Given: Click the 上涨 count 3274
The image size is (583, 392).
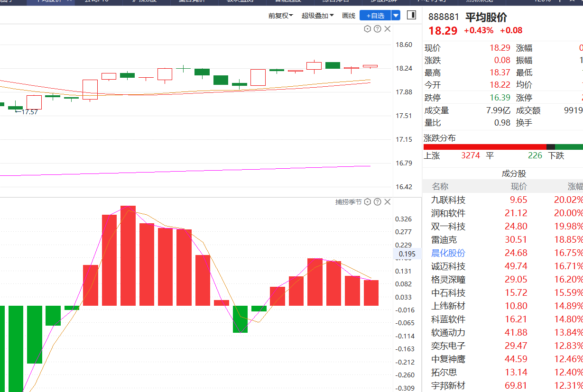Looking at the screenshot, I should pos(471,155).
